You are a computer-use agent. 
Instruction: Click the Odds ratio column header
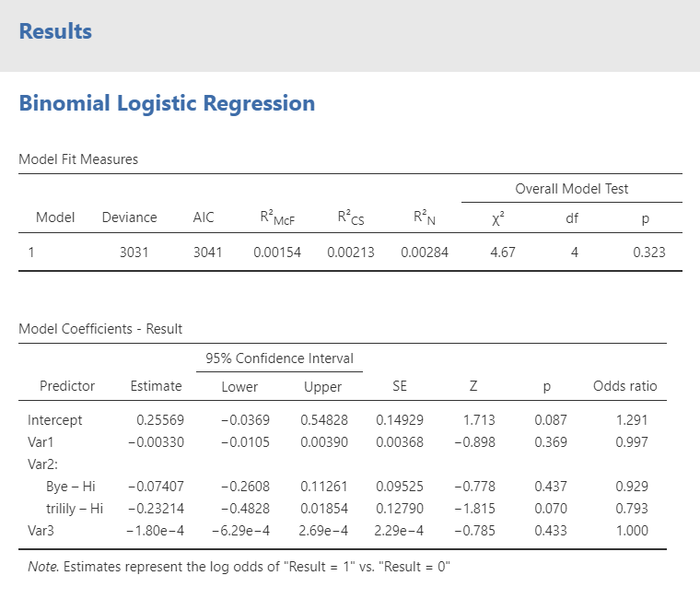[x=625, y=386]
